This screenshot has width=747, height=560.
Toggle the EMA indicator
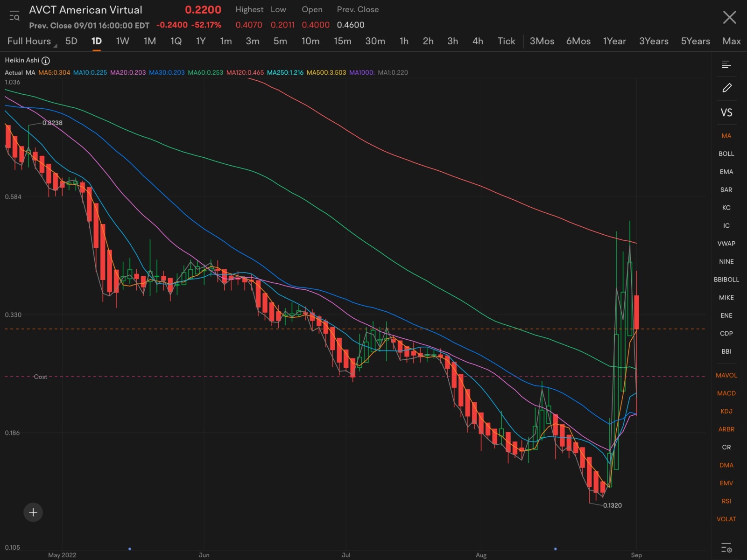pos(726,172)
